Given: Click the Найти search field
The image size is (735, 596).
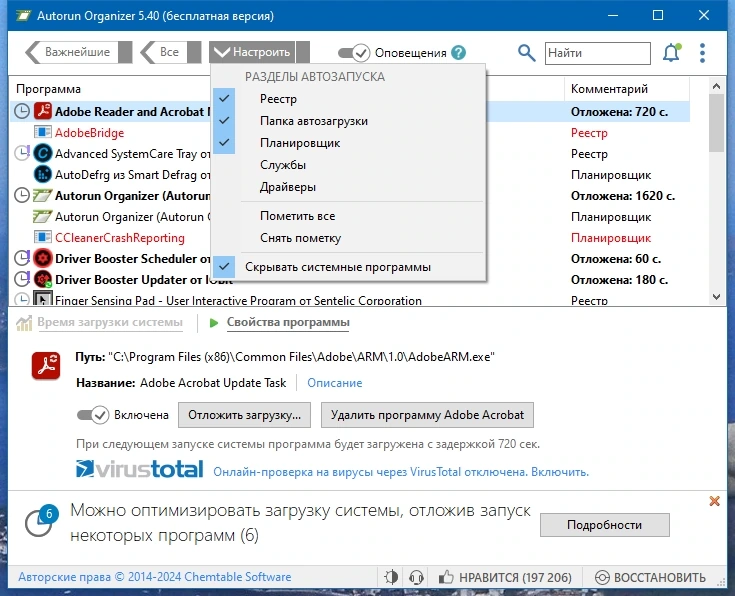Looking at the screenshot, I should click(598, 53).
